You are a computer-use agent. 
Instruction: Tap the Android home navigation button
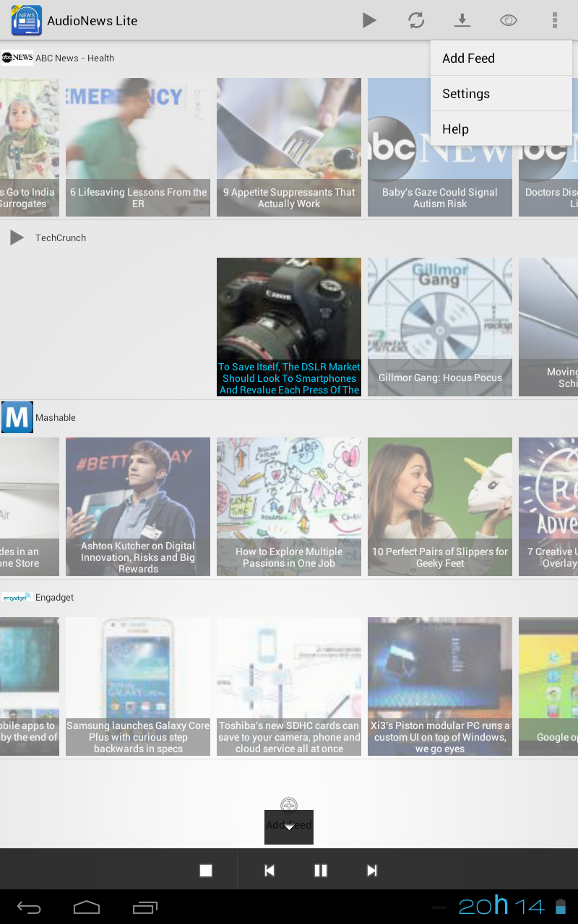tap(87, 907)
